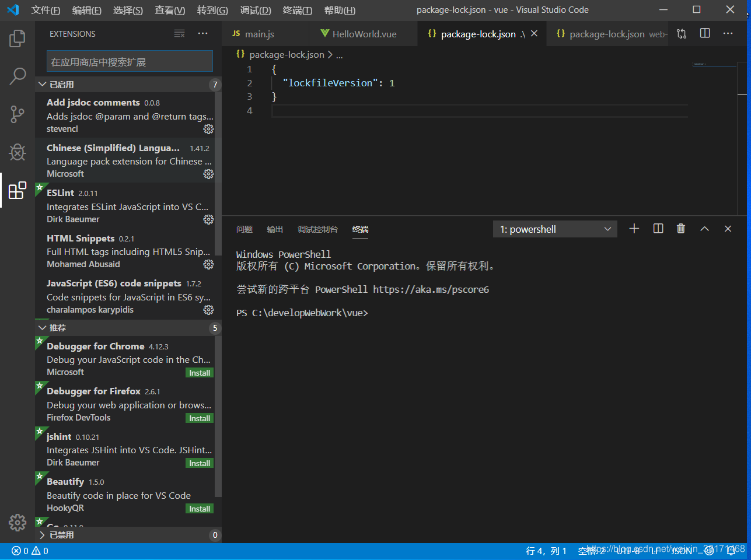This screenshot has width=751, height=560.
Task: Open the notifications bell in status bar
Action: [731, 551]
